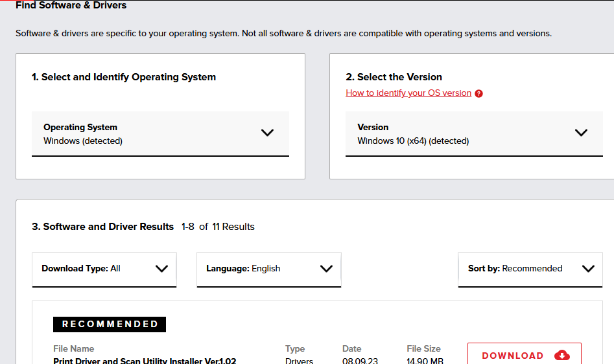Click the Download Type chevron arrow
The height and width of the screenshot is (364, 614).
tap(161, 269)
